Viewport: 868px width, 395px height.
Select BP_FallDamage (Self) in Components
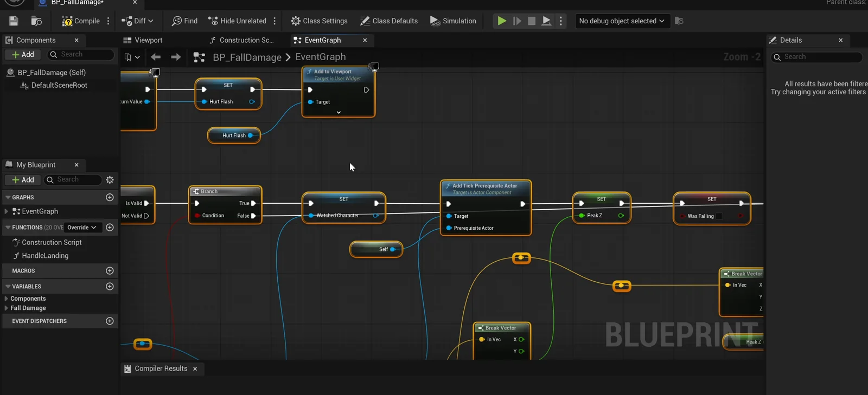pos(52,73)
